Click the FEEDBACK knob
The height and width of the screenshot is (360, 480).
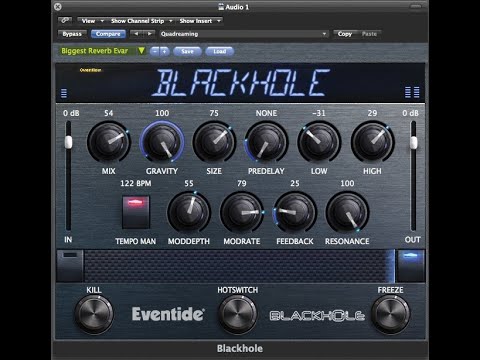295,212
